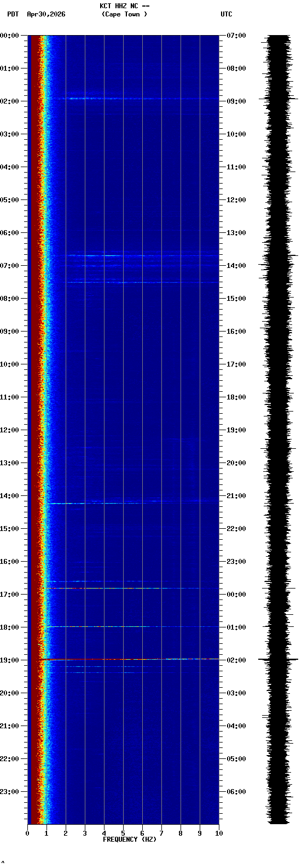Click the faint event streak near 02:00 PDT

coord(140,99)
